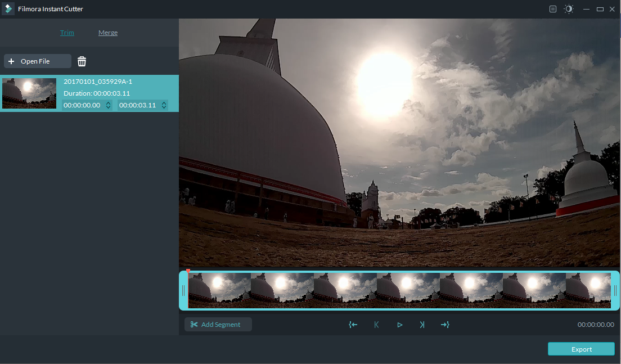Click the down stepper on the end time field
621x364 pixels.
click(x=163, y=106)
